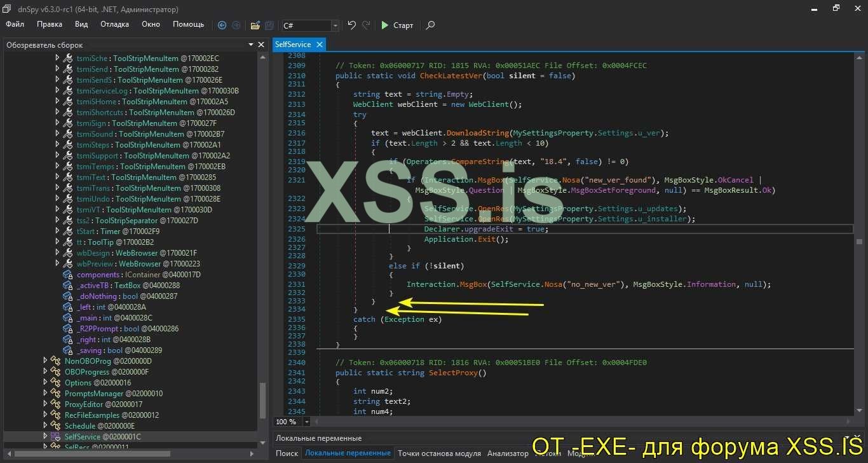The width and height of the screenshot is (868, 463).
Task: Click the wrench icon beside wbPreview
Action: tap(68, 264)
